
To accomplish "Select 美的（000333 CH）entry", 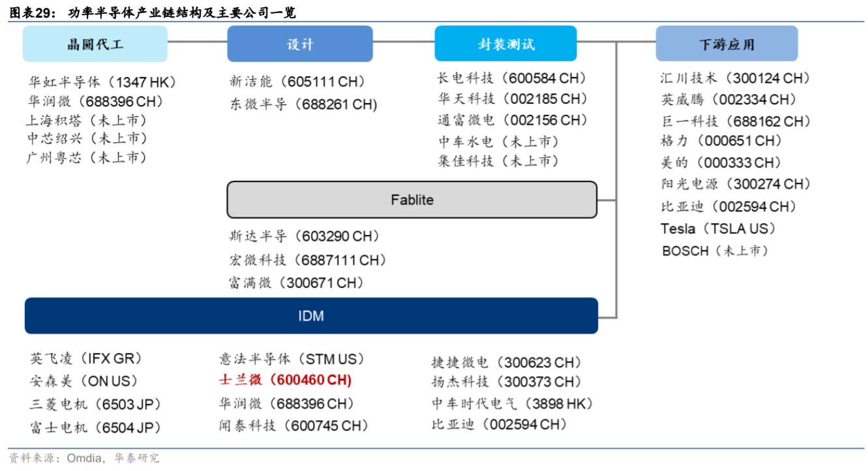I will coord(721,162).
